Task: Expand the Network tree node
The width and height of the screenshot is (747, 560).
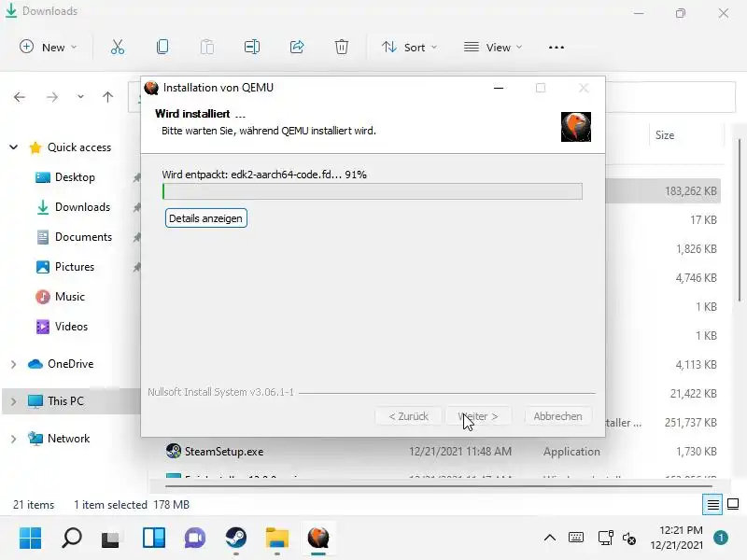Action: 14,439
